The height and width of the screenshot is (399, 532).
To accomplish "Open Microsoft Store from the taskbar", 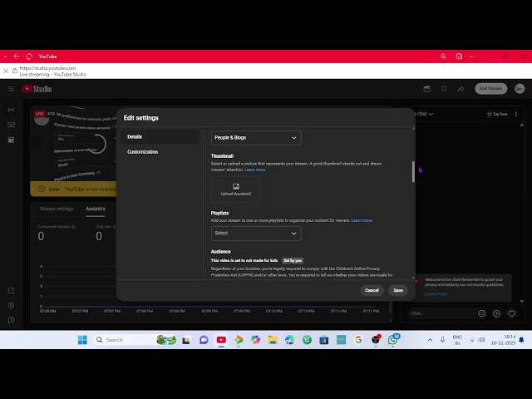I will (324, 340).
